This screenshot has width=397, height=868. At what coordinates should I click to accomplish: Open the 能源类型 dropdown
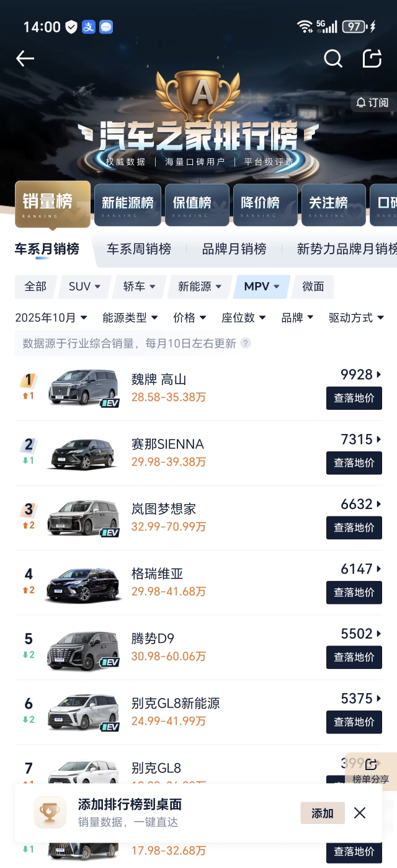point(130,317)
